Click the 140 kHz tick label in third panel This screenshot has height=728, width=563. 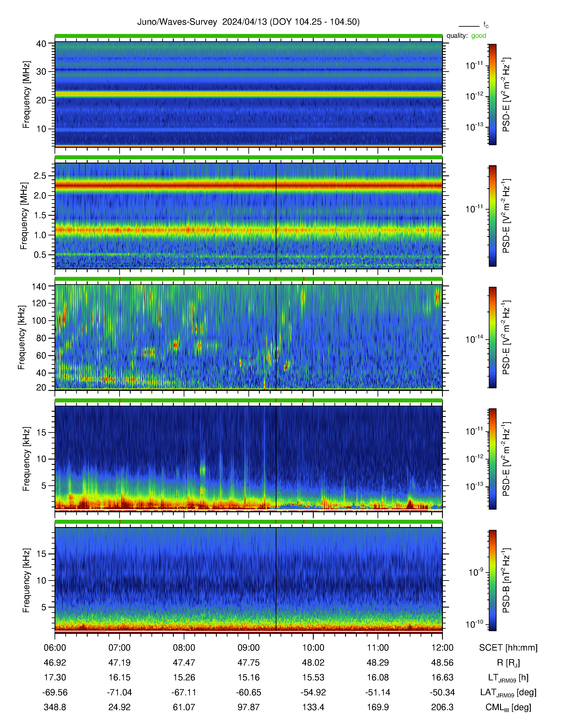[39, 286]
